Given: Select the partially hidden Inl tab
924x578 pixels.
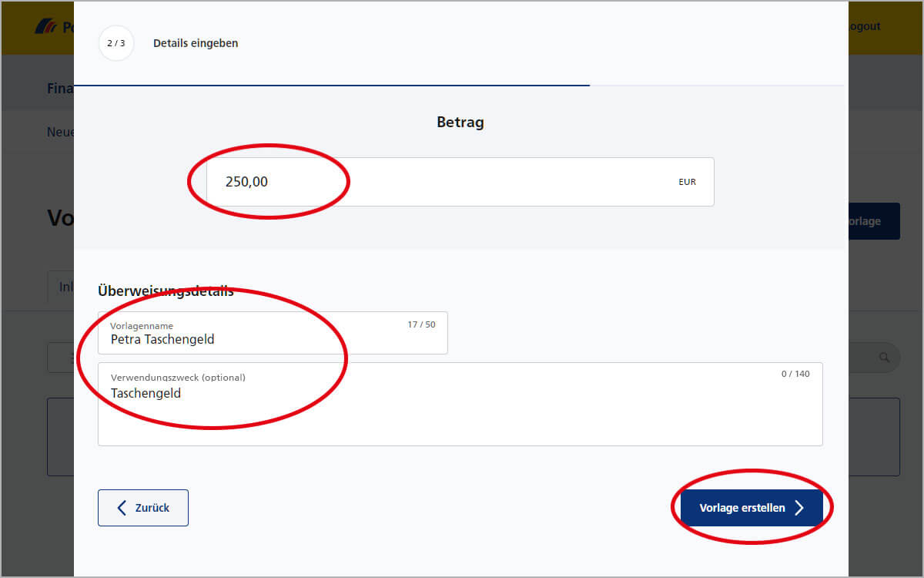Looking at the screenshot, I should pyautogui.click(x=61, y=287).
